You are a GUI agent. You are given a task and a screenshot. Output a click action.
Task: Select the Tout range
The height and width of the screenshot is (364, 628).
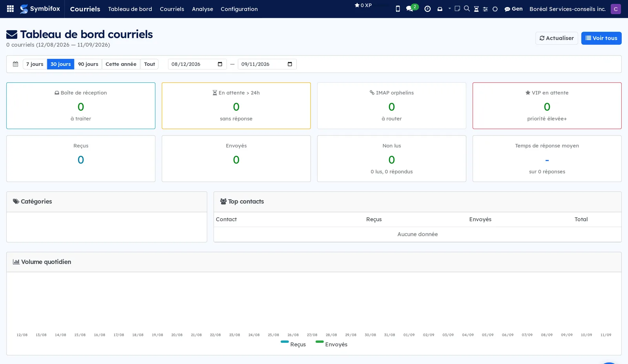point(150,64)
